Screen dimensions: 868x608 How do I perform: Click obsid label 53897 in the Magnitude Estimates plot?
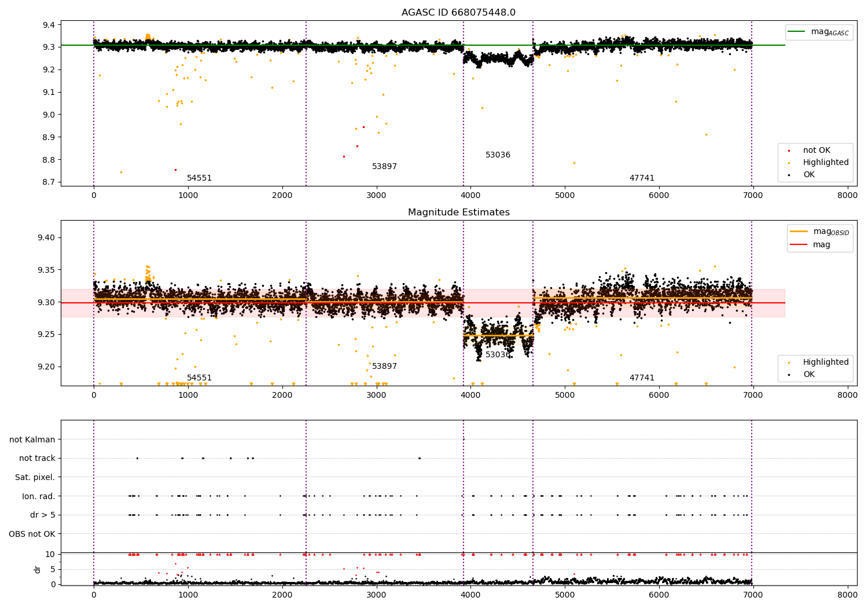(384, 367)
